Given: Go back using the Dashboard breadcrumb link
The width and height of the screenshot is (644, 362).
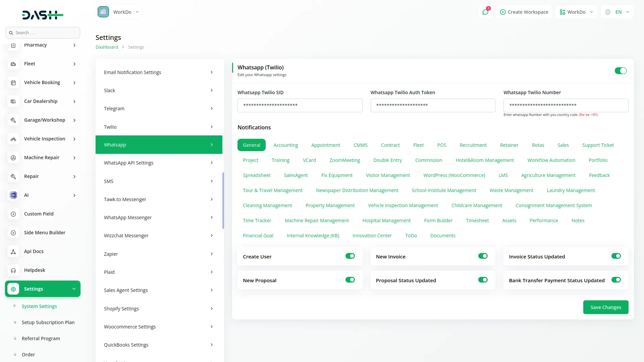Looking at the screenshot, I should [x=106, y=47].
